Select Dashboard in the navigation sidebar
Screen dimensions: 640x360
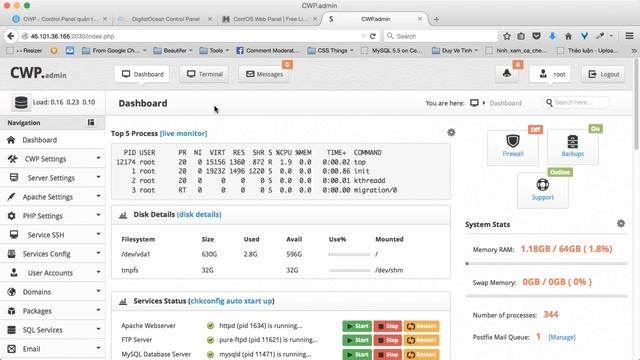click(53, 140)
